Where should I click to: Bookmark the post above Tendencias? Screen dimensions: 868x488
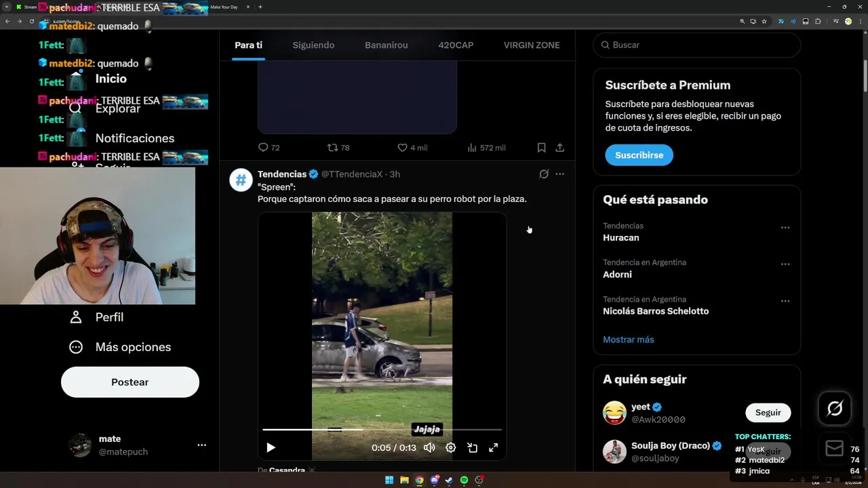coord(541,147)
